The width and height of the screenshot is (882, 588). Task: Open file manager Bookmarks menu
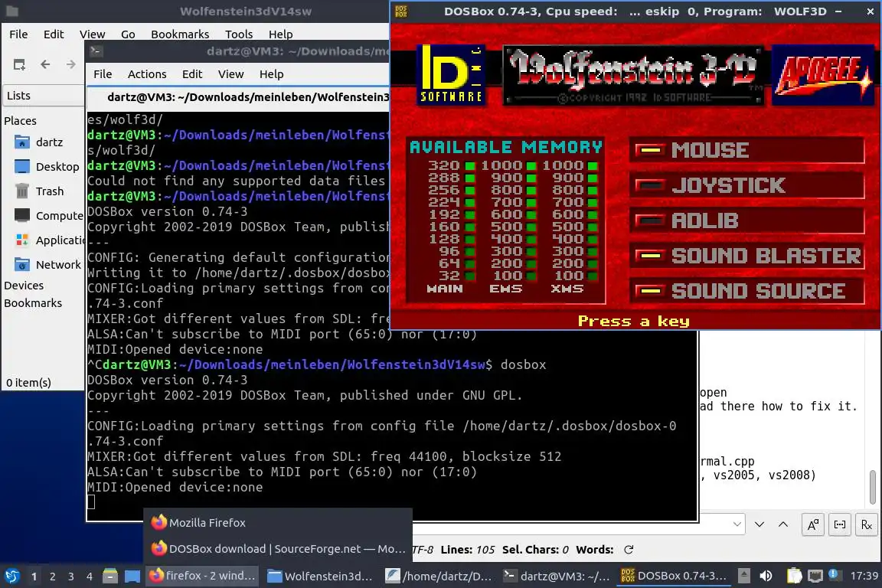coord(180,34)
